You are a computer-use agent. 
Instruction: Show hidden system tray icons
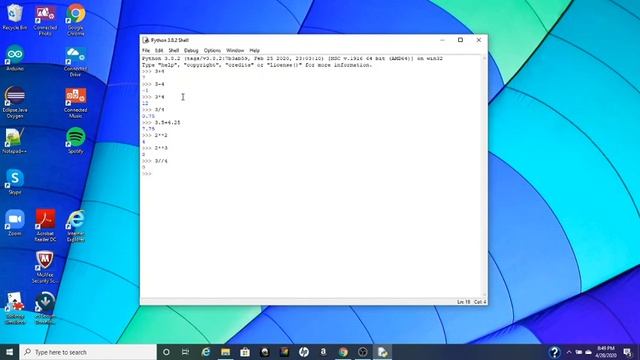pyautogui.click(x=569, y=352)
